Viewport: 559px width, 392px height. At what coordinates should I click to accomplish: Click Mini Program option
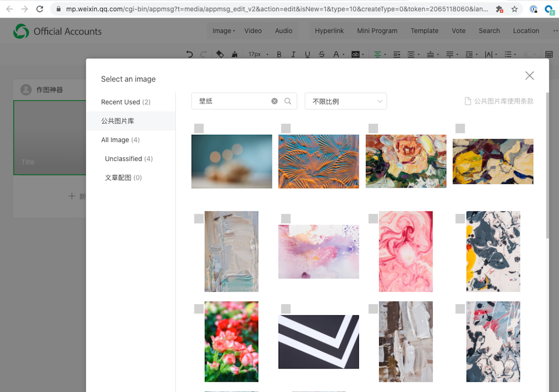pyautogui.click(x=377, y=31)
